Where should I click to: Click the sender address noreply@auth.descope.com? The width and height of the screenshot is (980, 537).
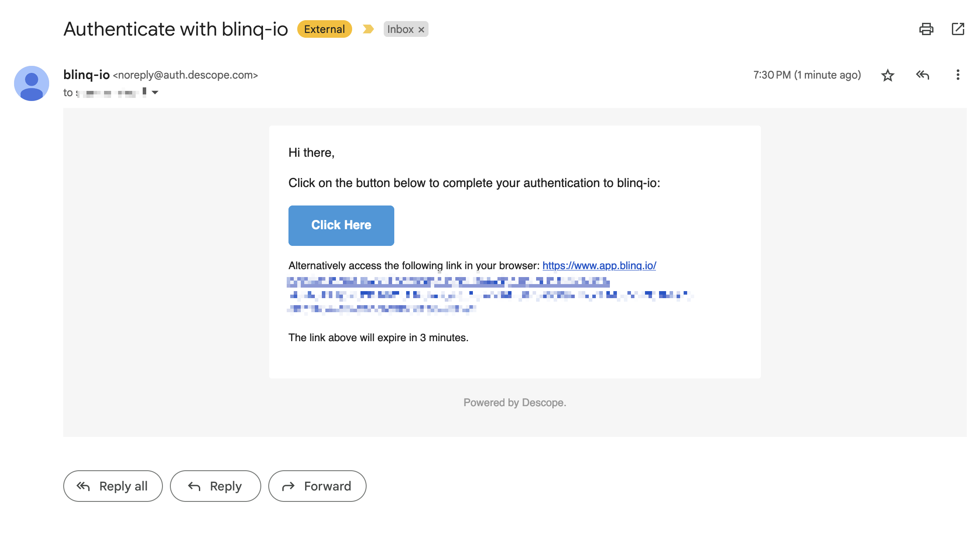[x=185, y=75]
